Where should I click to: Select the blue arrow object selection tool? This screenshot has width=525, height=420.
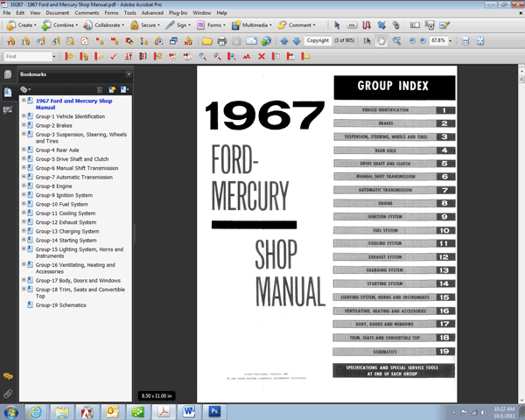pos(337,25)
